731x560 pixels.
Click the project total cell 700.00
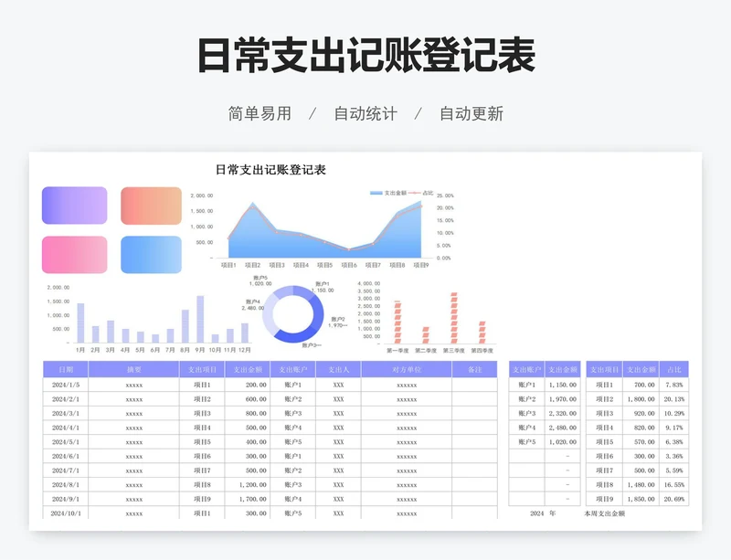click(x=641, y=385)
